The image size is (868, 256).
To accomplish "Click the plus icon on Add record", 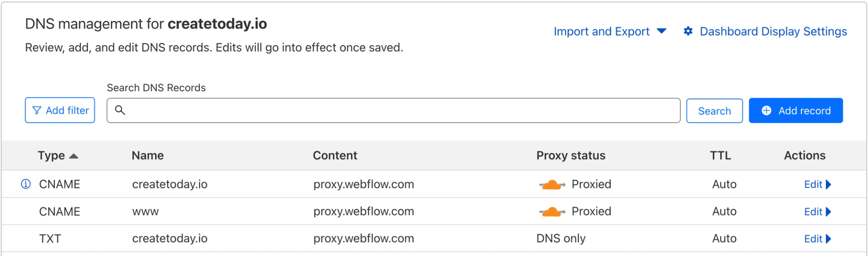I will click(766, 111).
